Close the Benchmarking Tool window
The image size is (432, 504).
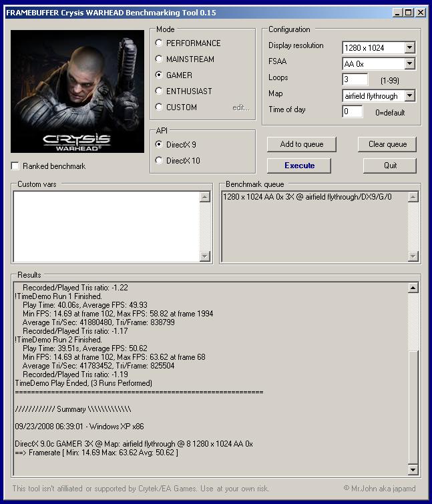click(421, 13)
